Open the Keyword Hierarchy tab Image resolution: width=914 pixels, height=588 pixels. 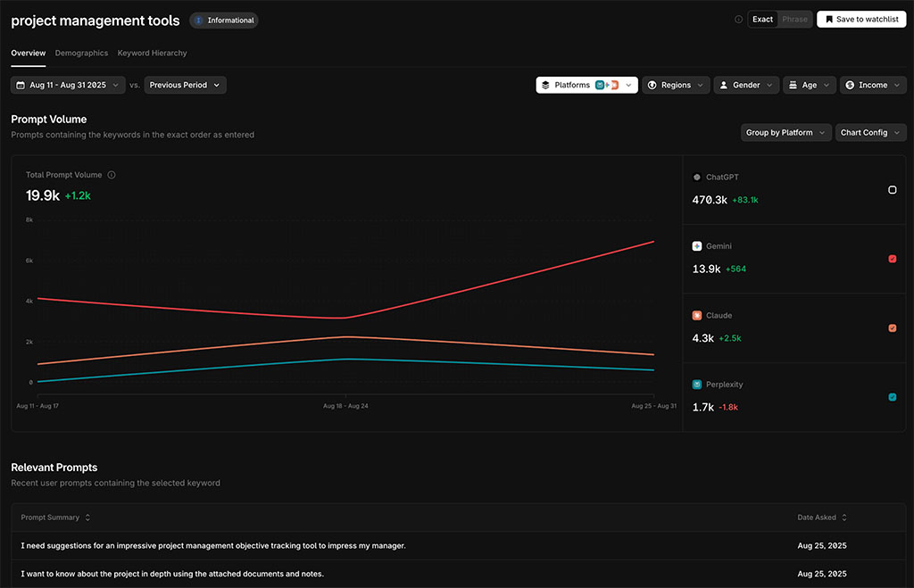152,53
